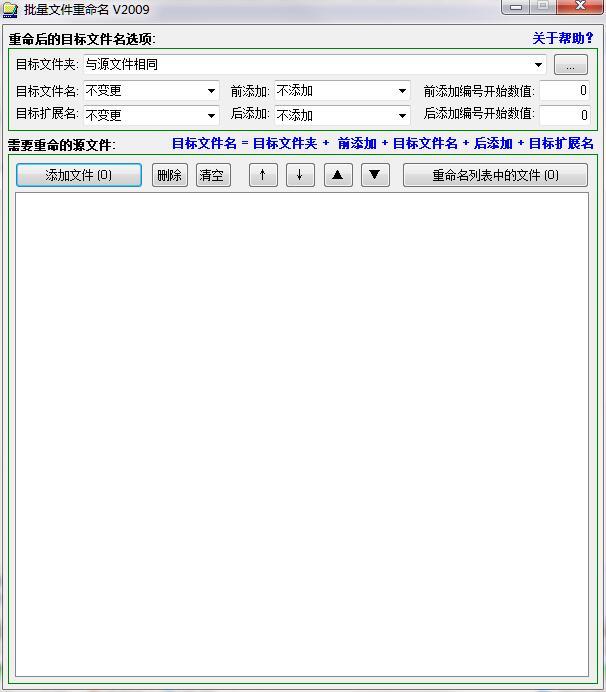Open the 关于帮助? link
606x692 pixels.
coord(563,38)
